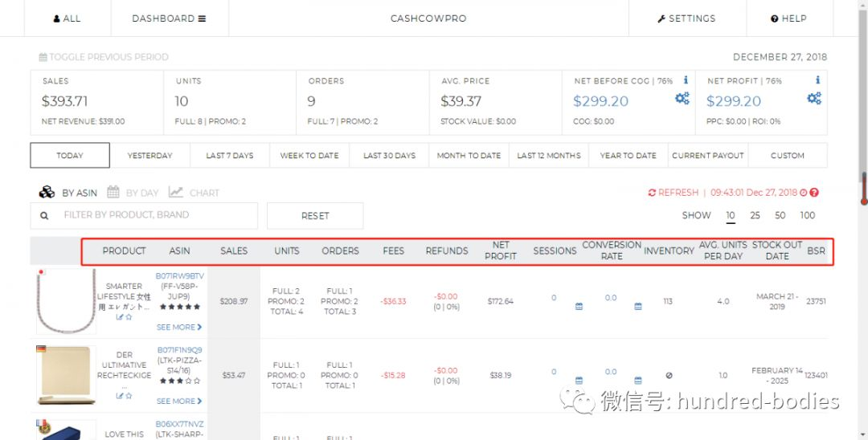Screen dimensions: 868x440
Task: Click the -$15.28 fees value
Action: (393, 375)
